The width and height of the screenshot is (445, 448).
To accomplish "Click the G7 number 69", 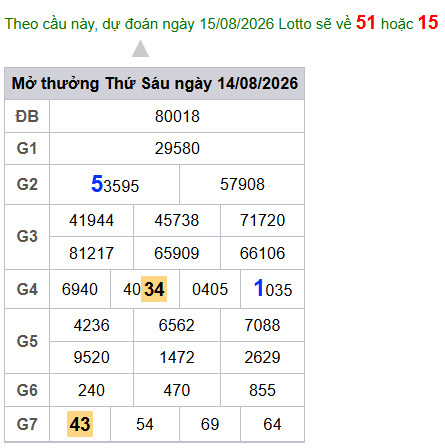I will click(x=210, y=424).
